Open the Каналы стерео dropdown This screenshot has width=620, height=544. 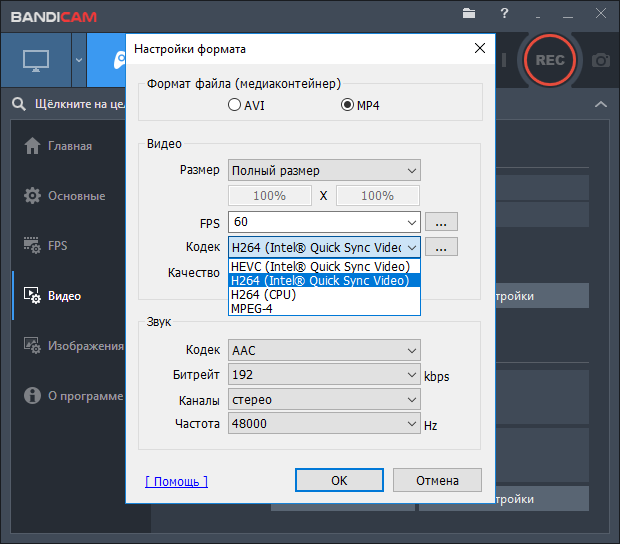(x=324, y=400)
